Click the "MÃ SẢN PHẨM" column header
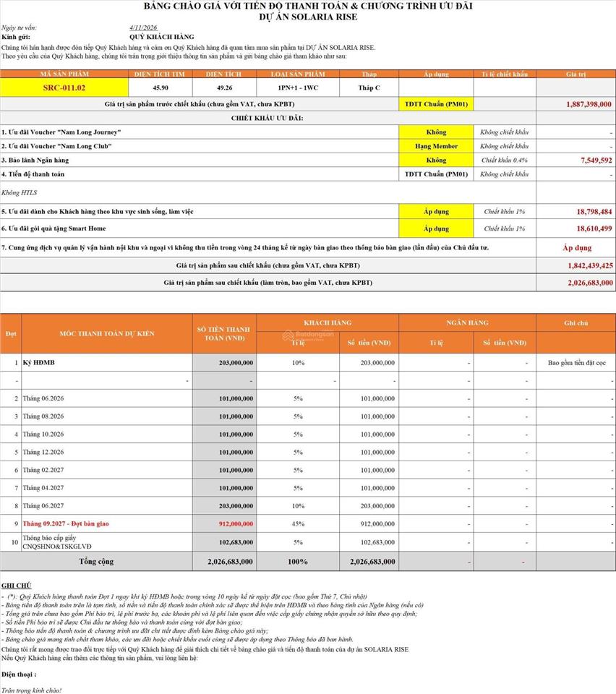Image resolution: width=616 pixels, height=694 pixels. pyautogui.click(x=64, y=74)
